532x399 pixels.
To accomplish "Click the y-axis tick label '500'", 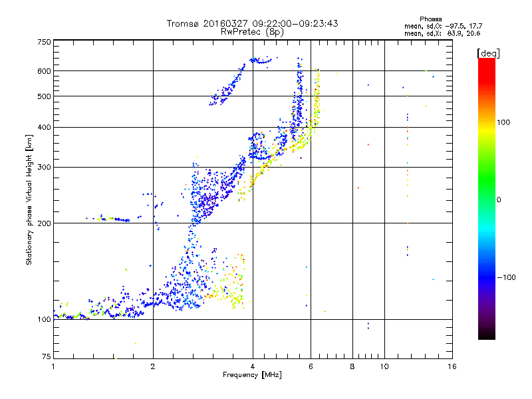I will 44,96.
